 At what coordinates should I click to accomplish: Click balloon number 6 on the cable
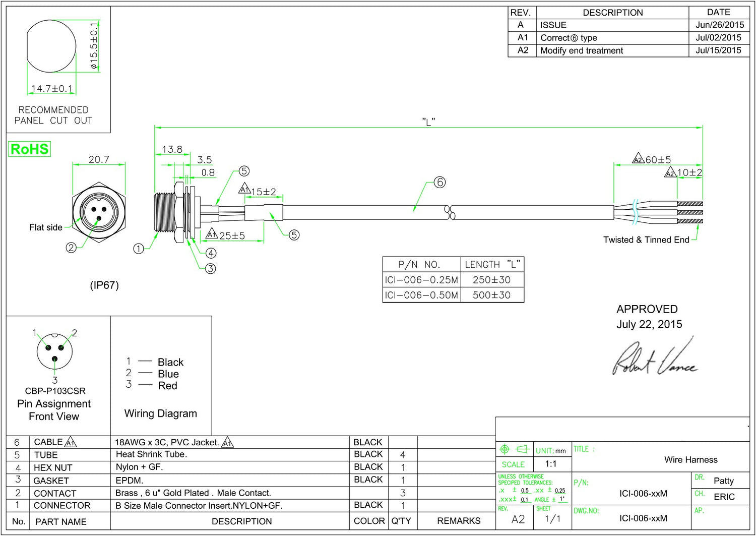click(x=440, y=182)
